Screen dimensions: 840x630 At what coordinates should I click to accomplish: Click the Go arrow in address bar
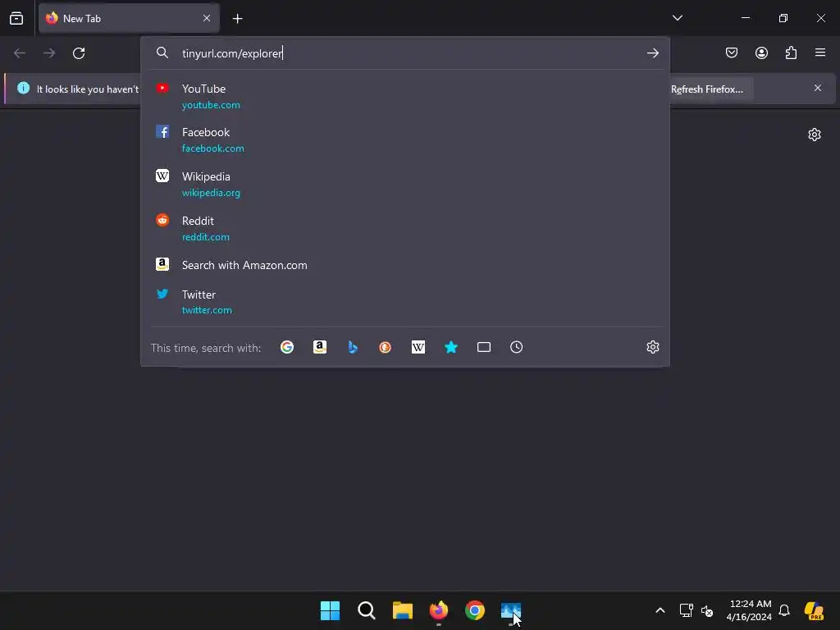tap(652, 53)
